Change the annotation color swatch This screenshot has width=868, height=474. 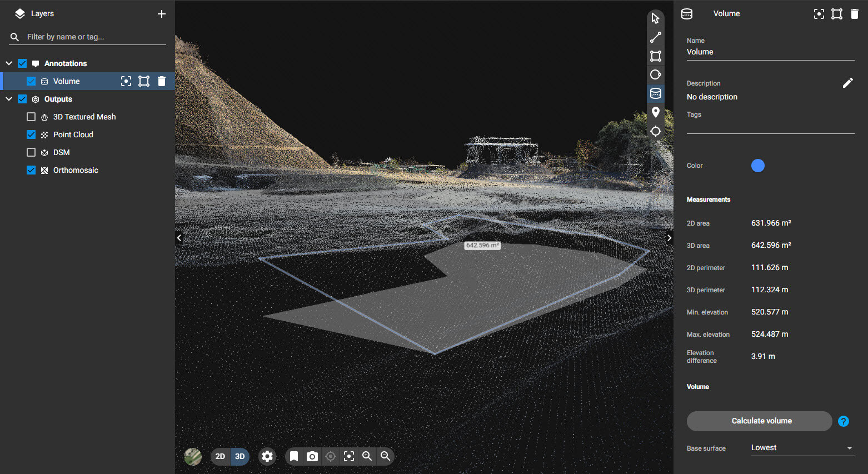758,165
